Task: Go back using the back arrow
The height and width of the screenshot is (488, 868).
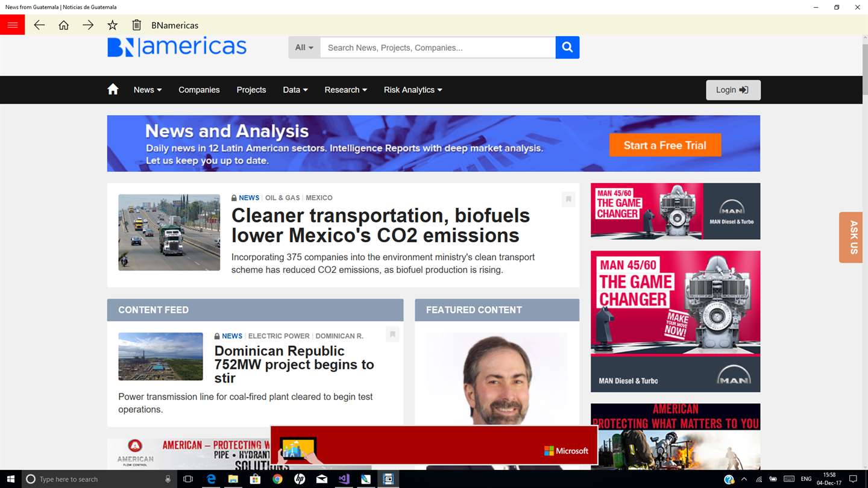Action: 39,25
